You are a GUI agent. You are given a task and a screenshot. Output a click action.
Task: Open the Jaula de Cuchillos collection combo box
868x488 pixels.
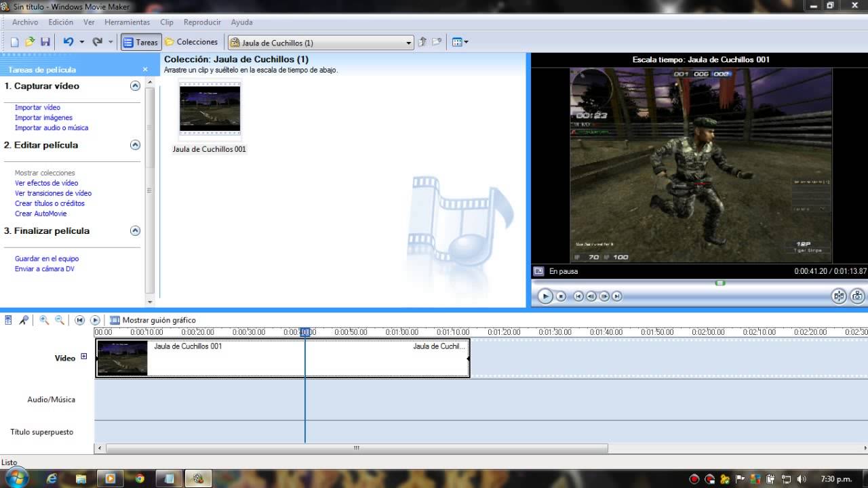[321, 43]
